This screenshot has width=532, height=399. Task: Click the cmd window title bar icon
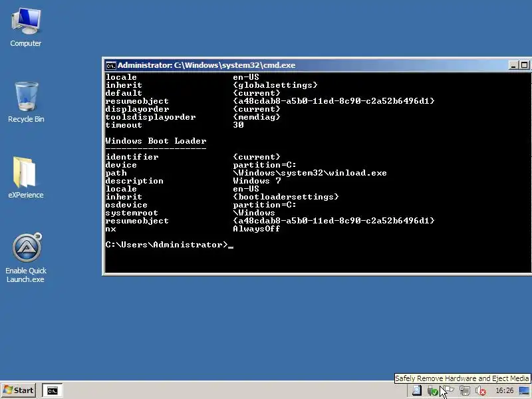(x=110, y=65)
